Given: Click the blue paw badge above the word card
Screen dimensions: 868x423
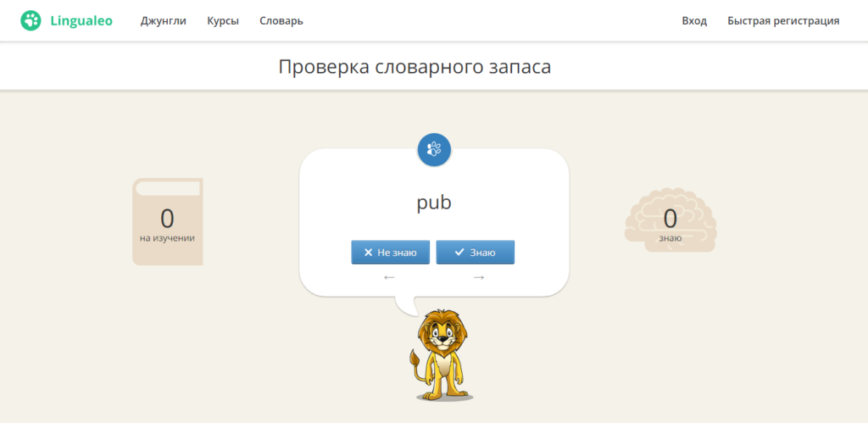Looking at the screenshot, I should point(434,150).
